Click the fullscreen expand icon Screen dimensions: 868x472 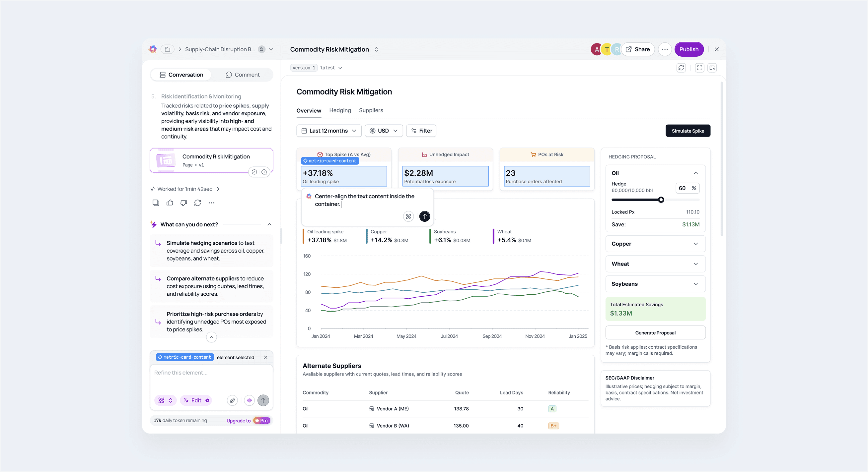[x=699, y=68]
